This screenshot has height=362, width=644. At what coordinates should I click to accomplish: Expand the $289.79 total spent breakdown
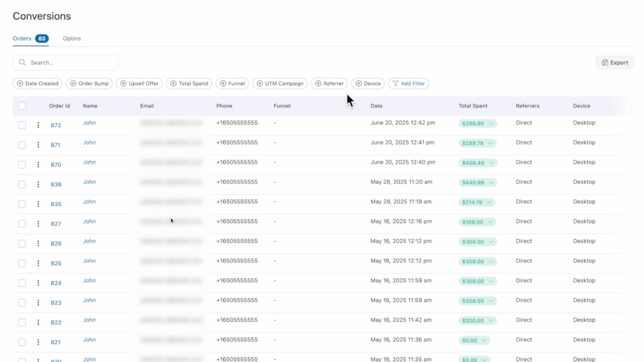(478, 143)
